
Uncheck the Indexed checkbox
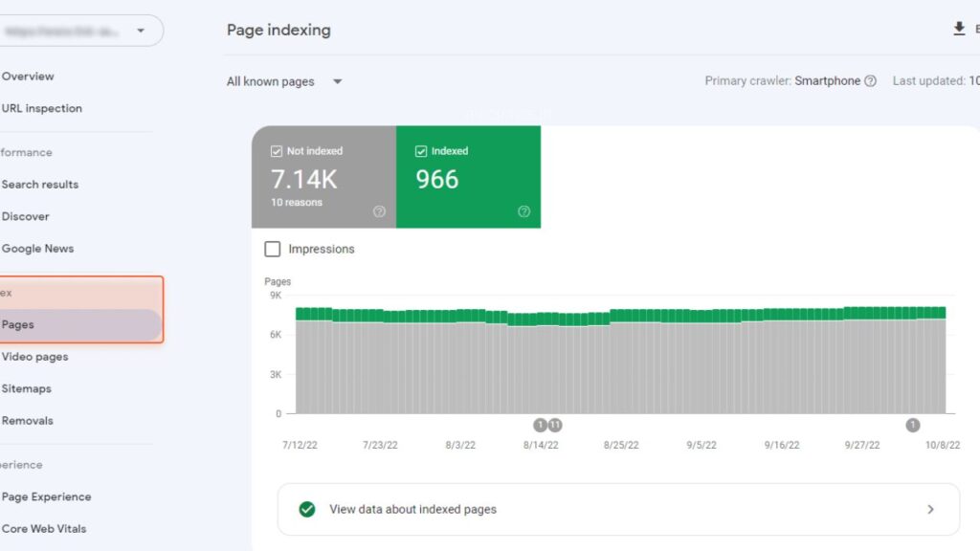click(x=421, y=151)
